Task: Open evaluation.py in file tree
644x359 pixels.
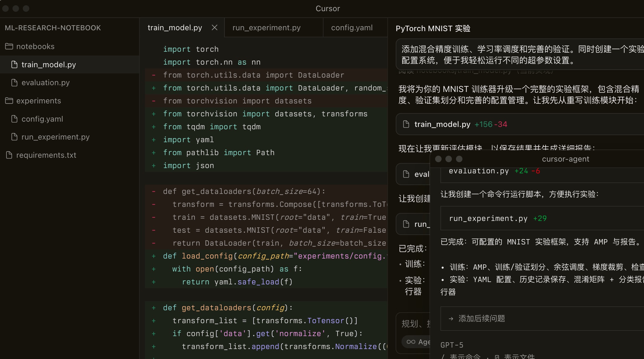Action: (46, 83)
